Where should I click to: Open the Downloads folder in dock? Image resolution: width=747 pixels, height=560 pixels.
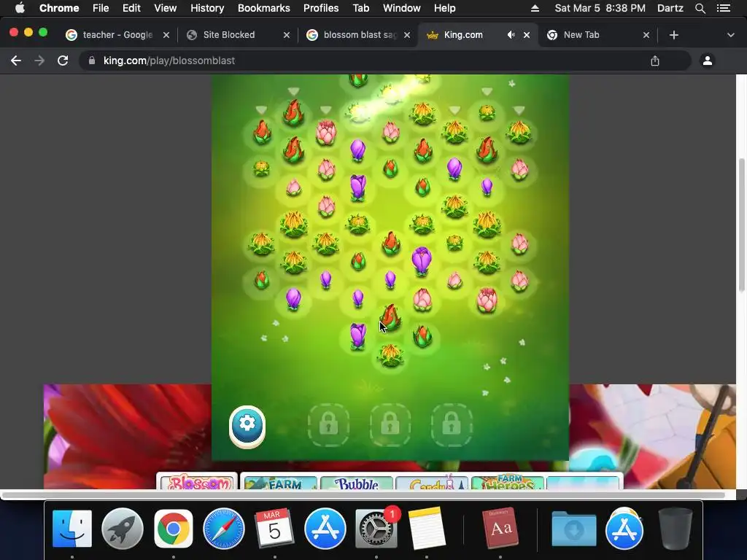tap(573, 529)
